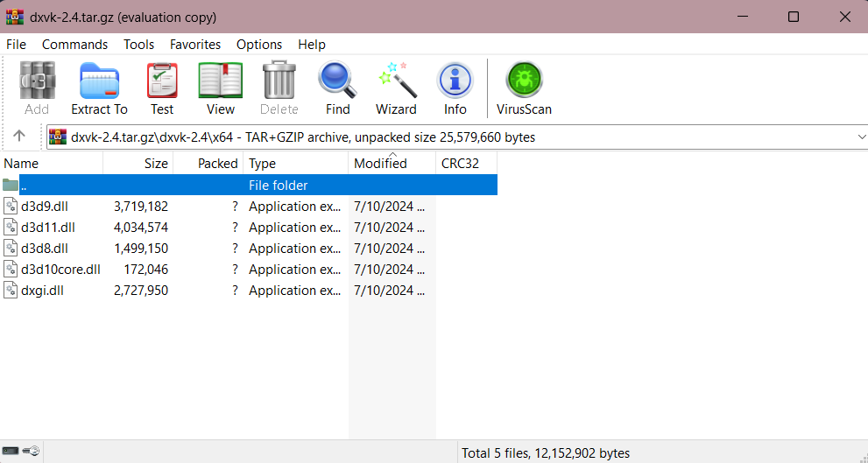Click the modified date of dxgi.dll
Screen dimensions: 868x463
tap(389, 291)
